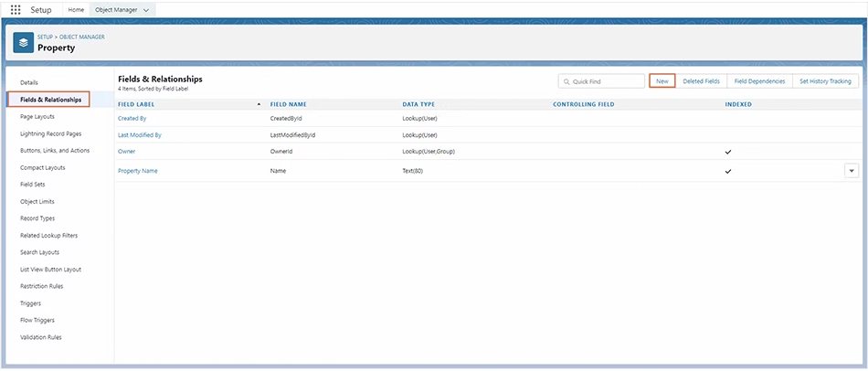Click the Quick Find input field
This screenshot has width=868, height=371.
(x=601, y=81)
